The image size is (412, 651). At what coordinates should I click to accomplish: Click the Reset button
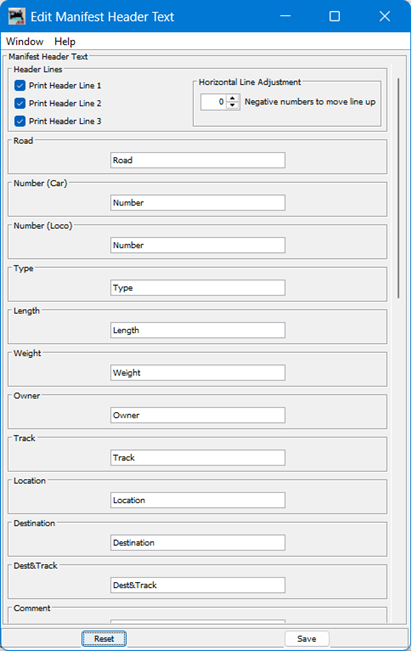tap(104, 639)
